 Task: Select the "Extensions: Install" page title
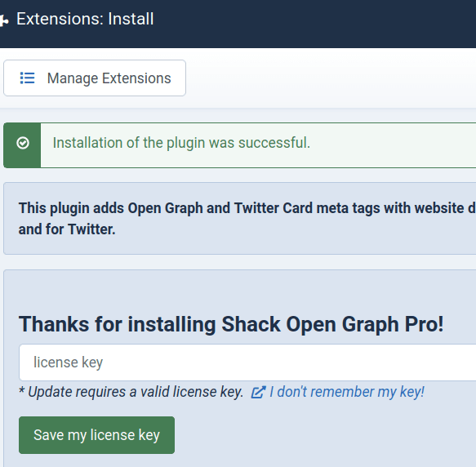point(85,19)
